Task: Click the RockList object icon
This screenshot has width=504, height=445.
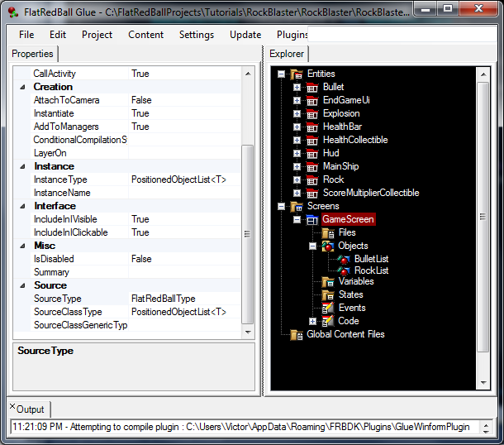Action: [x=344, y=271]
